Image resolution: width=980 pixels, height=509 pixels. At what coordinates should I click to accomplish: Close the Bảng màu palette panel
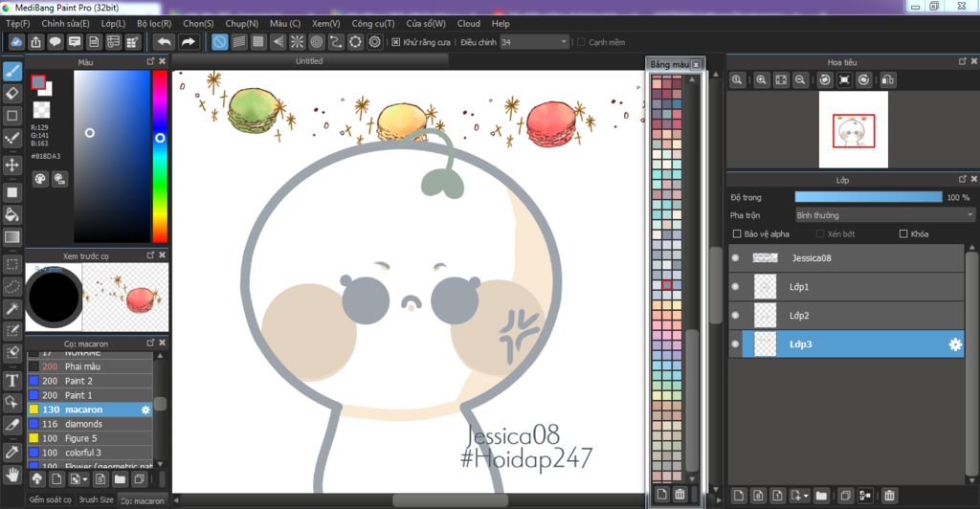tap(696, 64)
